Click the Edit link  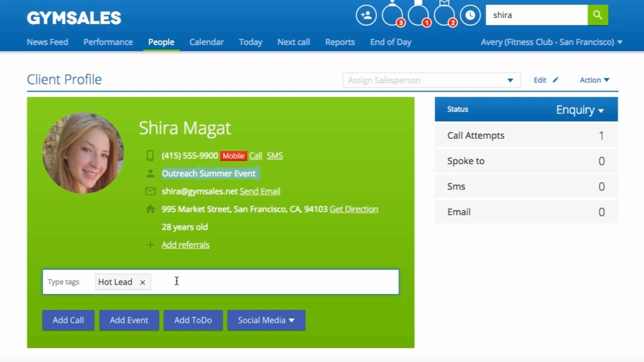(x=540, y=80)
